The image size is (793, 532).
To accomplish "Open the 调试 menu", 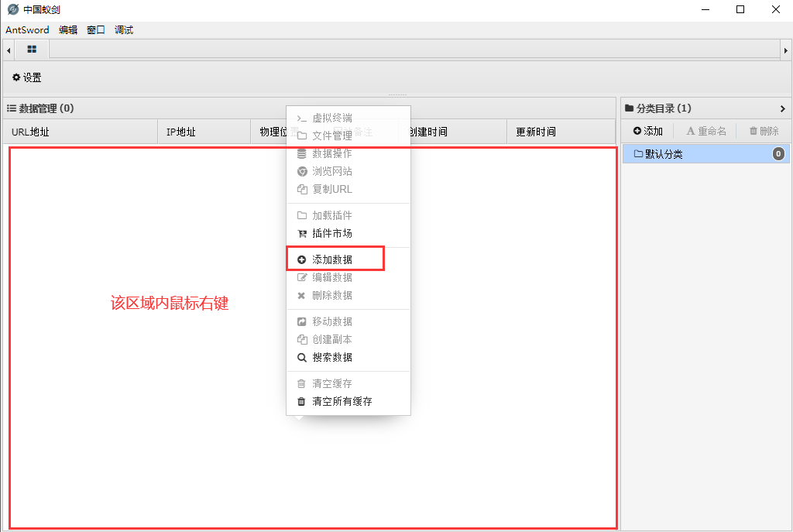I will [124, 30].
